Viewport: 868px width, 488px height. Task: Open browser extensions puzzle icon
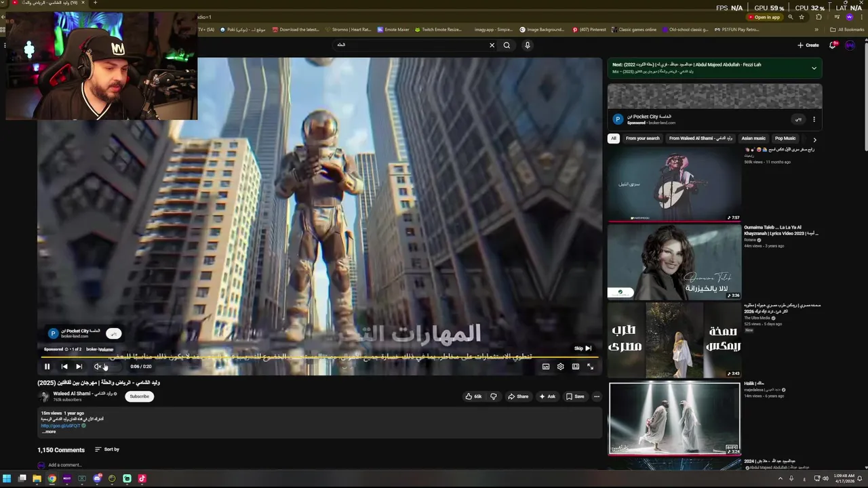pos(818,17)
